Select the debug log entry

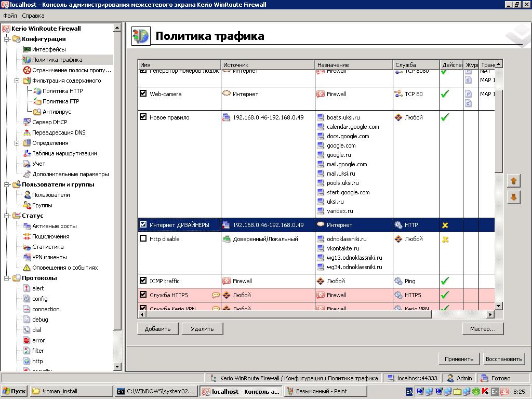pyautogui.click(x=40, y=320)
